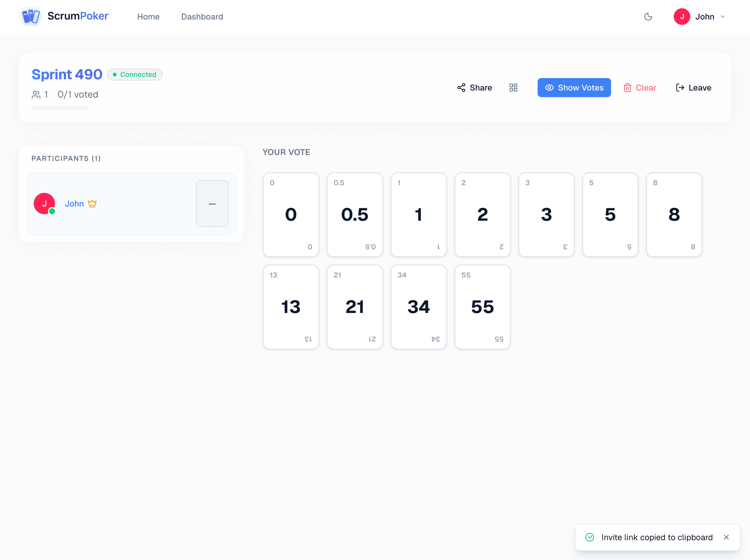Viewport: 750px width, 560px height.
Task: Open the John user menu chevron
Action: pos(722,17)
